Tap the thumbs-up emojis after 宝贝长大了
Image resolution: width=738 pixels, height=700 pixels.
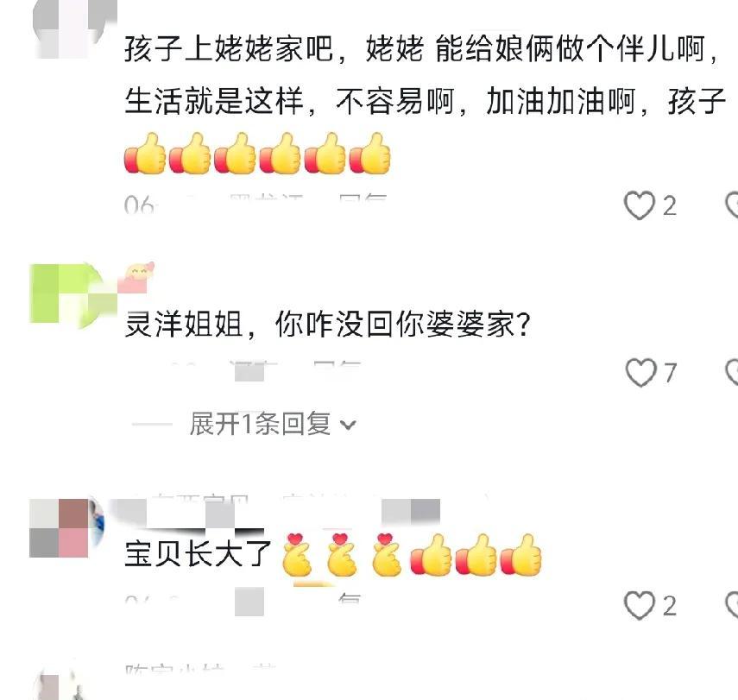[x=476, y=554]
